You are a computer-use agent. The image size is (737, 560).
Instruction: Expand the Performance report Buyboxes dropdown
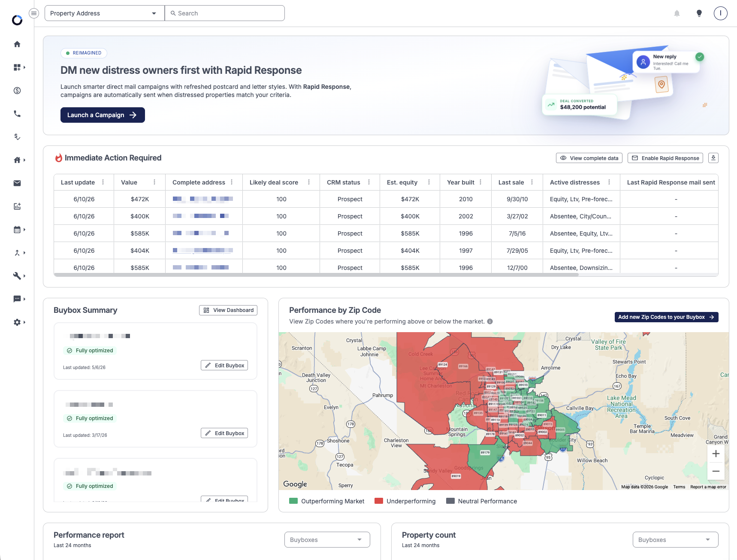pos(327,540)
